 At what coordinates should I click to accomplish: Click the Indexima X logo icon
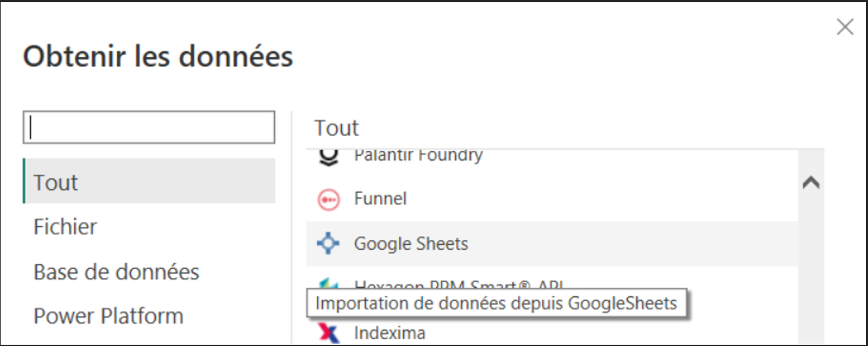328,334
